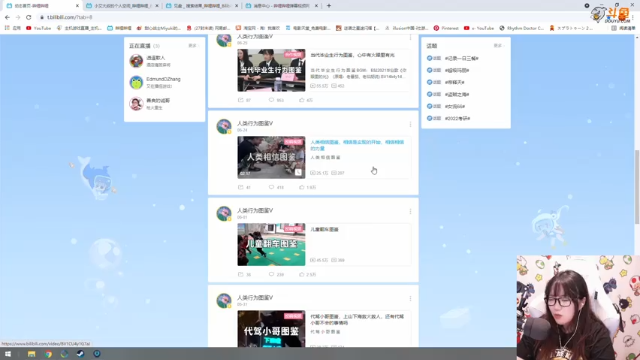Go back to the previous page

click(x=7, y=17)
